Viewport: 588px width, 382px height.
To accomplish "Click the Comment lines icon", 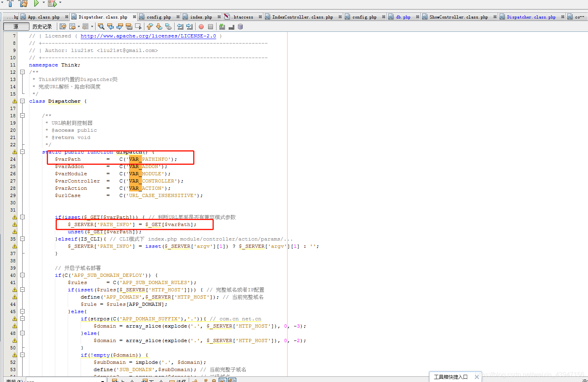I will tap(222, 27).
